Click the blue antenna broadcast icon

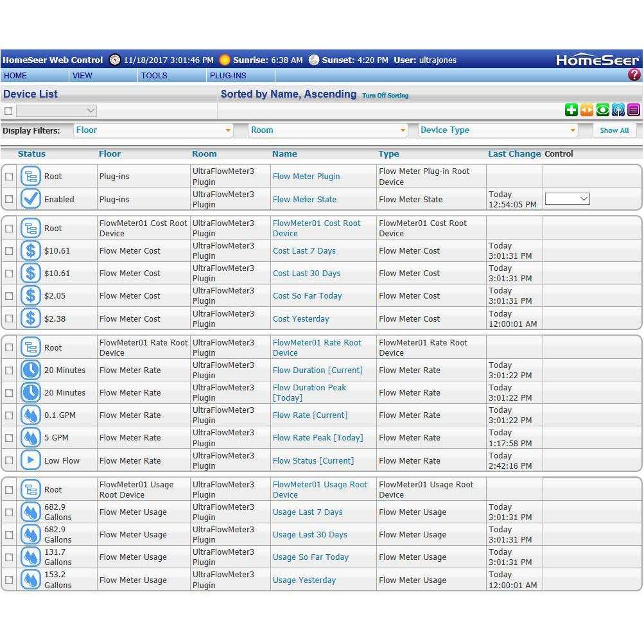click(x=618, y=110)
